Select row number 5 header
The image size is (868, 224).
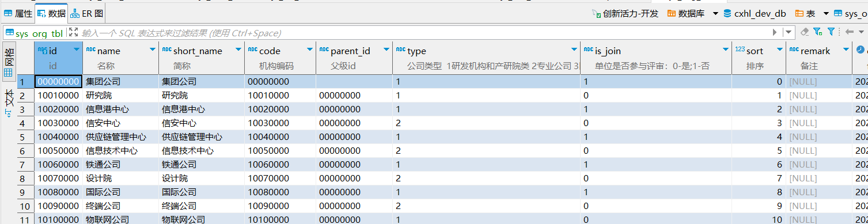pyautogui.click(x=25, y=137)
